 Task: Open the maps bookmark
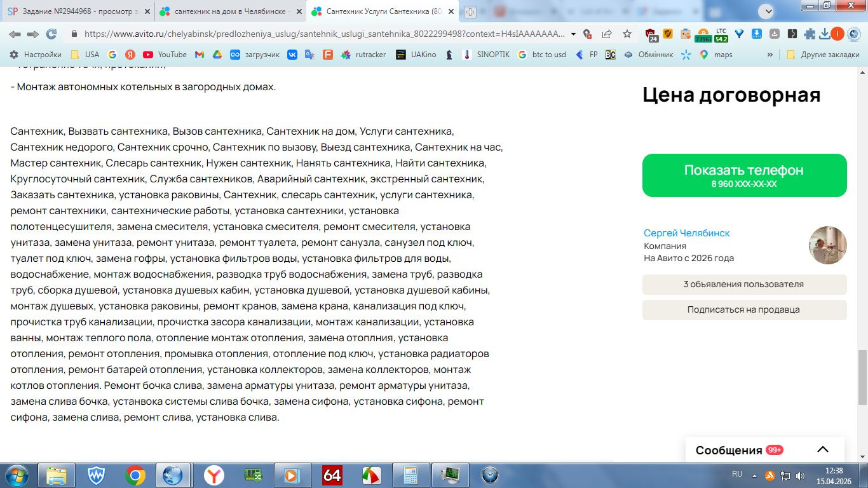[x=715, y=55]
